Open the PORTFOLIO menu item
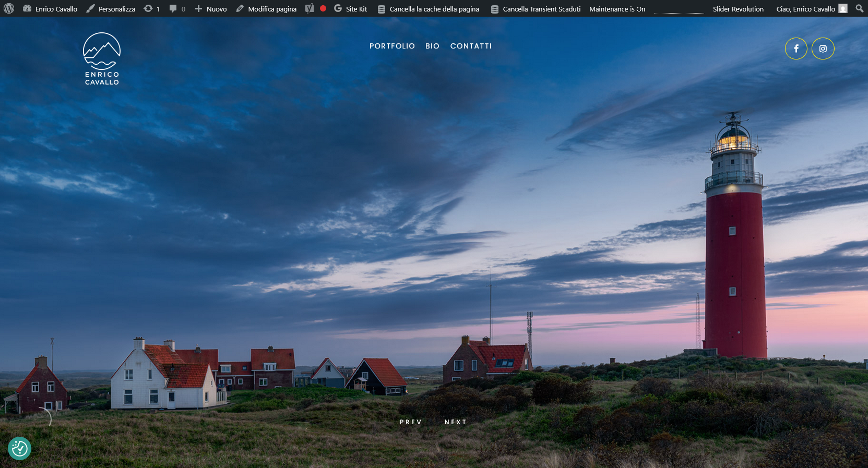Viewport: 868px width, 468px height. coord(392,46)
